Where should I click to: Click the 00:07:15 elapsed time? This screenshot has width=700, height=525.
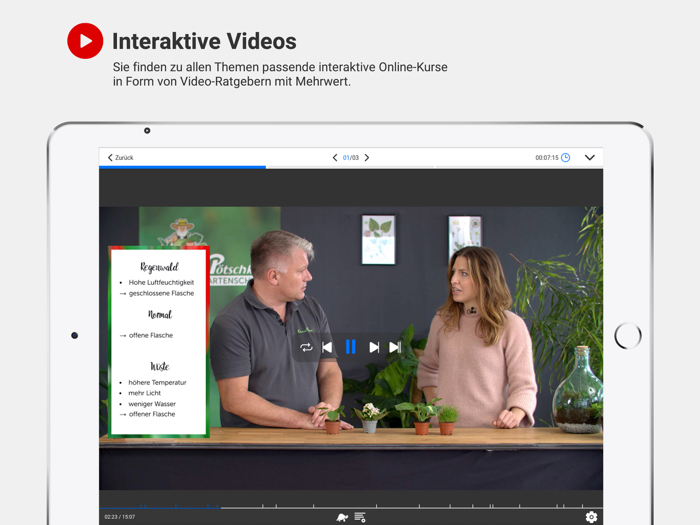pyautogui.click(x=547, y=158)
